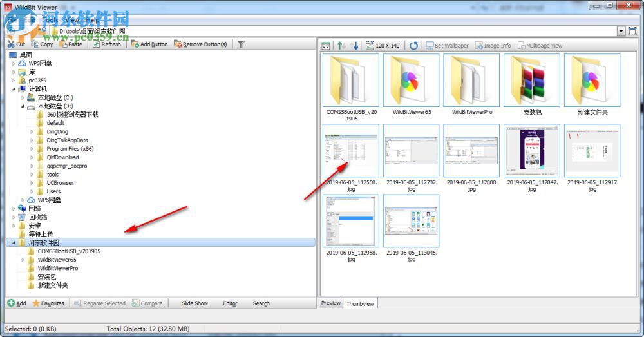The width and height of the screenshot is (644, 337).
Task: Expand the 库 tree node
Action: pyautogui.click(x=14, y=72)
